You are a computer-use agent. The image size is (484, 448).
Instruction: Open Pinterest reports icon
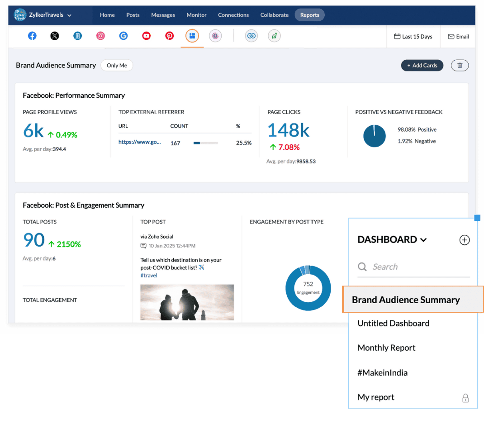tap(169, 36)
